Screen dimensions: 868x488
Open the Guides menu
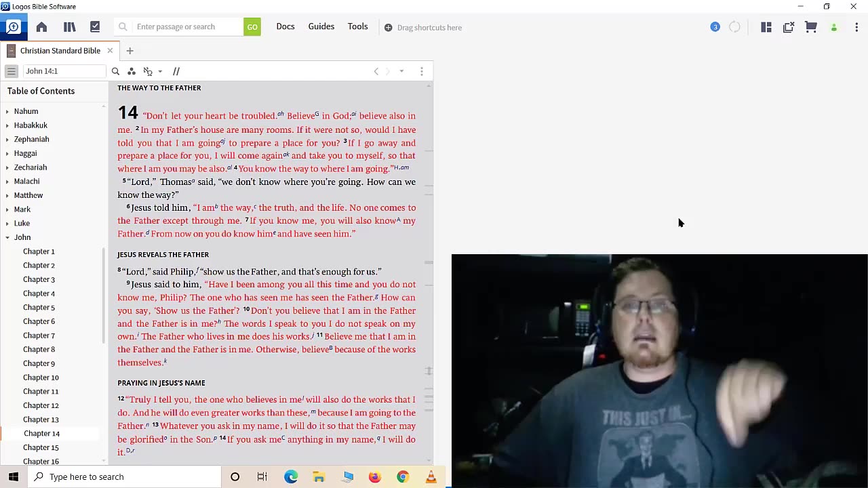pos(321,26)
